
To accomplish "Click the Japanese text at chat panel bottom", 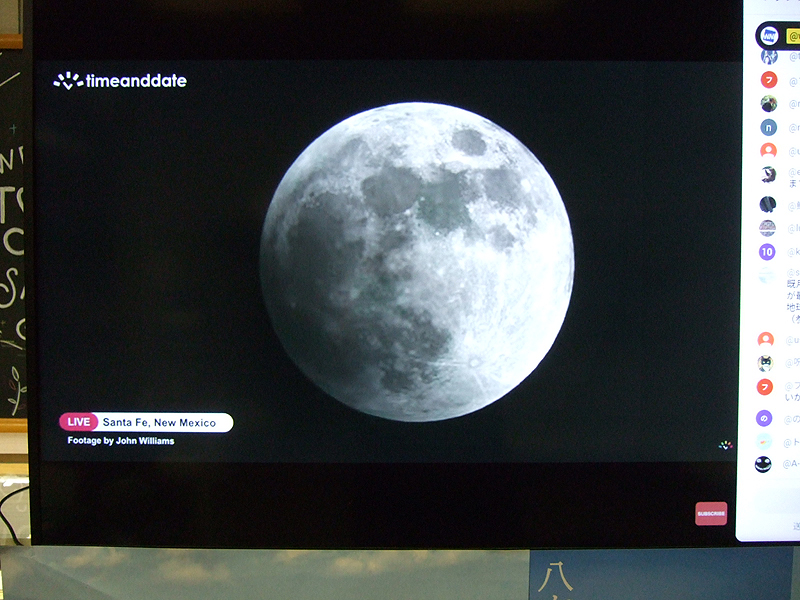I will pos(795,525).
